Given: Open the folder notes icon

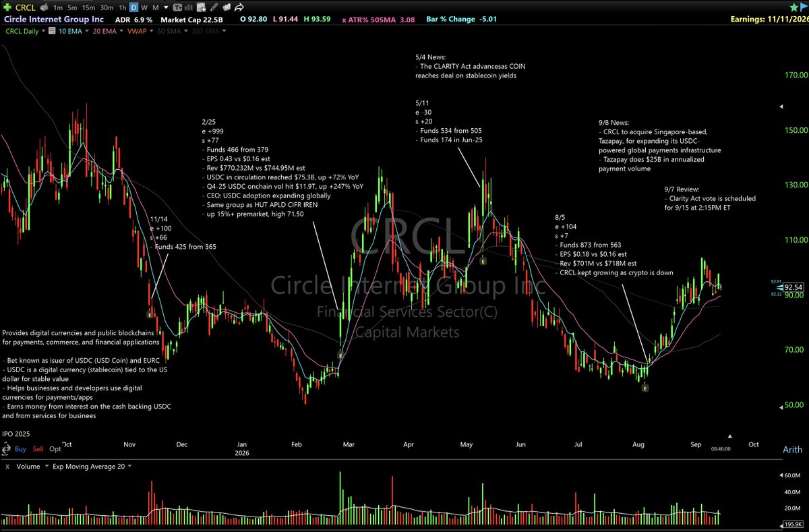Looking at the screenshot, I should coord(227,7).
